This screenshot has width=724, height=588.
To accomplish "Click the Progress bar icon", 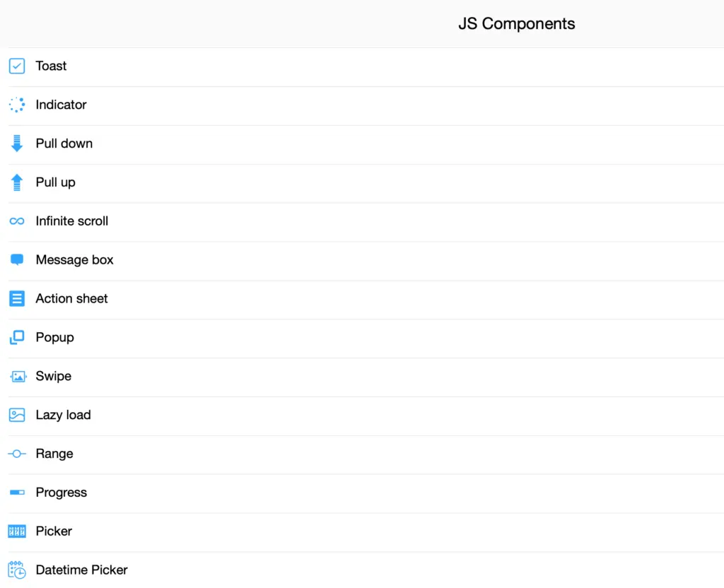I will click(17, 492).
